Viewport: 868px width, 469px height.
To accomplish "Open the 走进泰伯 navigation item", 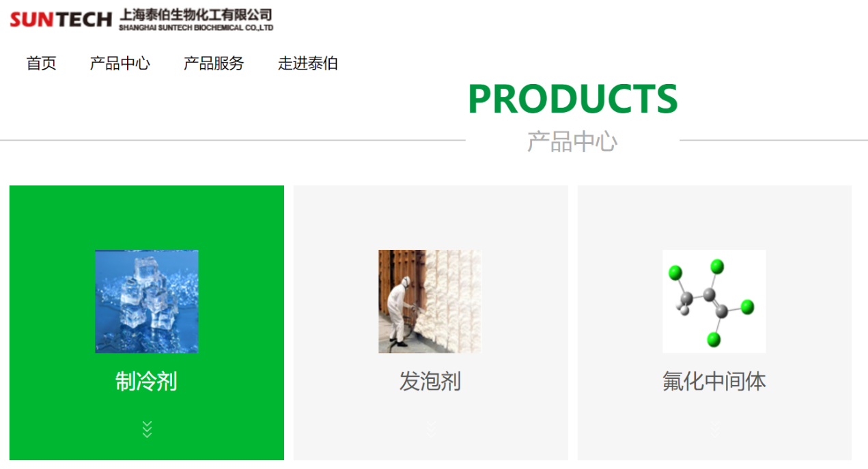I will [x=308, y=63].
